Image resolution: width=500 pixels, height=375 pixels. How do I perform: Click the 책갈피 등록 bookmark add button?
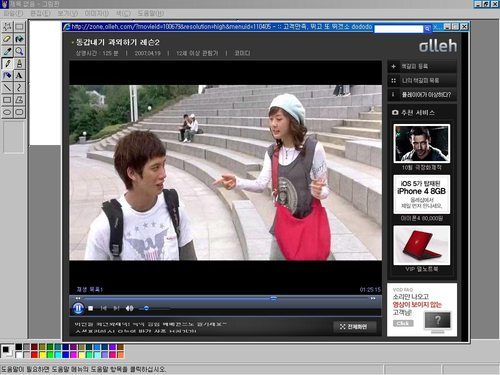(422, 67)
